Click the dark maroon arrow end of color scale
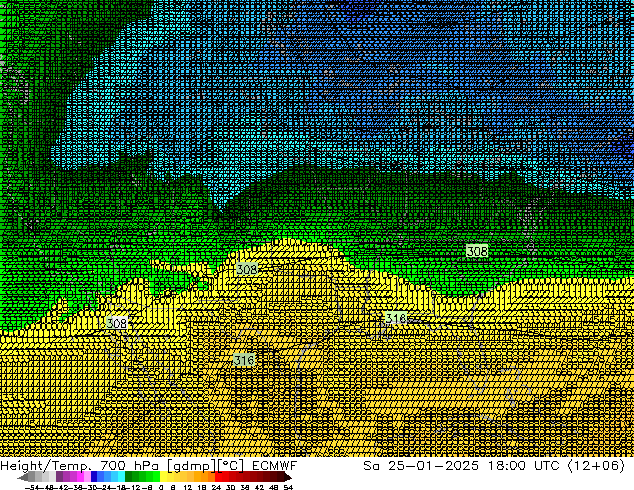The image size is (634, 490). 287,477
